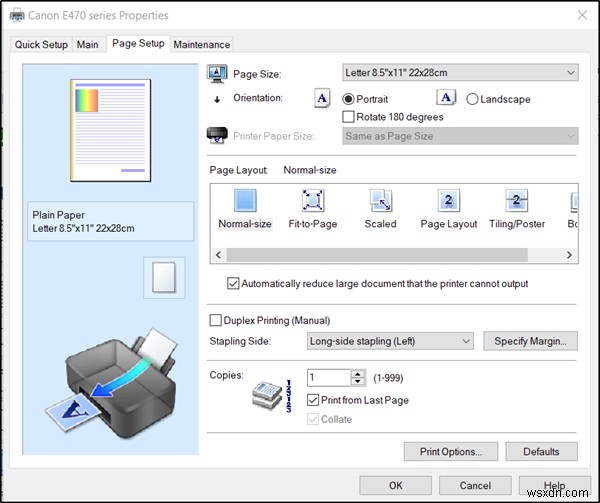This screenshot has height=503, width=600.
Task: Click the small blank paper thumbnail
Action: (x=164, y=277)
